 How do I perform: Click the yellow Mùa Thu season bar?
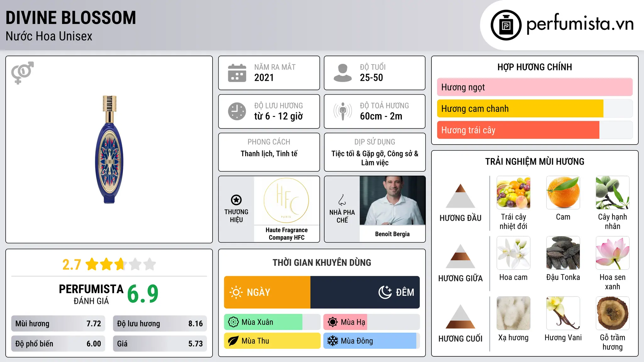click(272, 341)
